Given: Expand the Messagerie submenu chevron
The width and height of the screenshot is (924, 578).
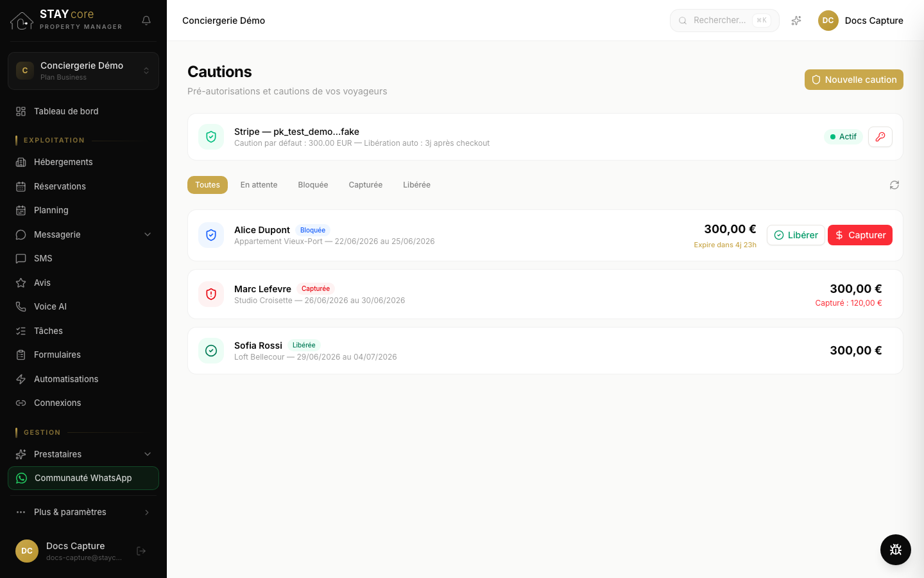Looking at the screenshot, I should 148,235.
